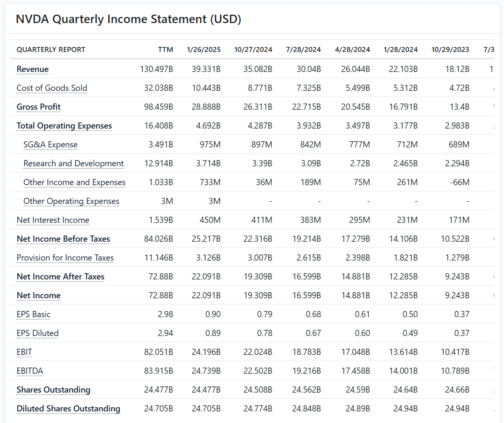This screenshot has width=504, height=423.
Task: Select the 1/28/2024 column header
Action: [400, 50]
